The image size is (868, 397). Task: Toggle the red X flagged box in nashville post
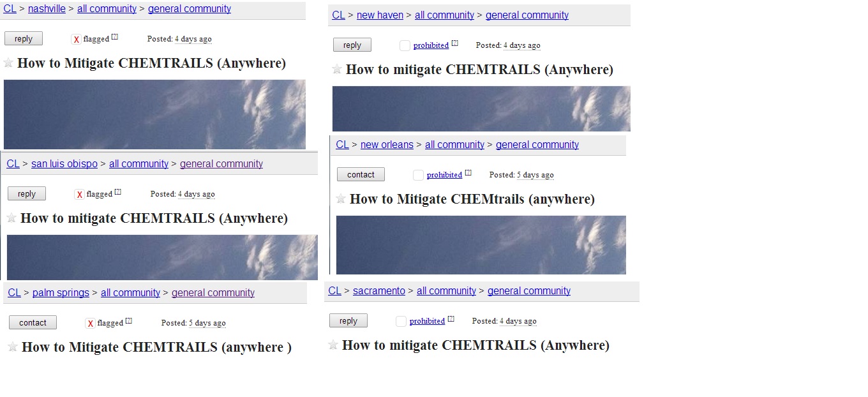point(76,40)
